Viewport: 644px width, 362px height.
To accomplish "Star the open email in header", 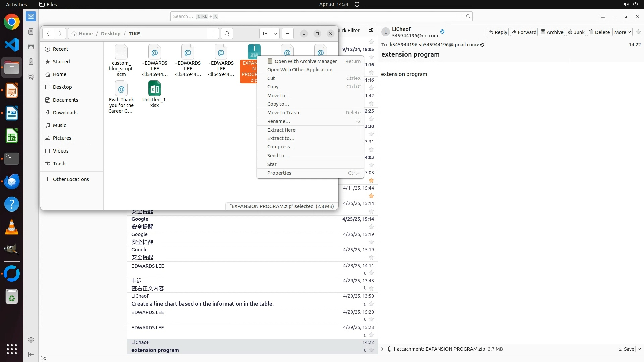I will 638,32.
